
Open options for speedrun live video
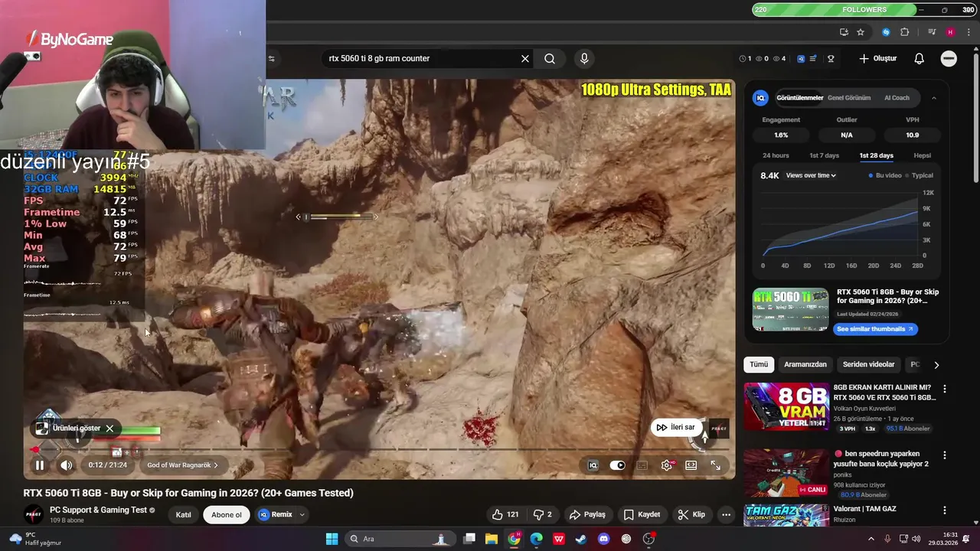944,455
